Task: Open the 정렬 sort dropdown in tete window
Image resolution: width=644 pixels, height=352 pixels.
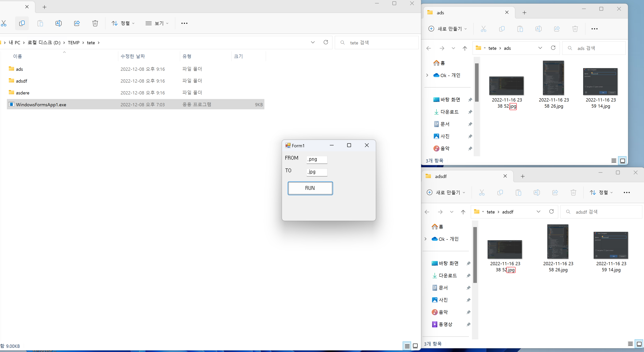Action: [x=123, y=23]
